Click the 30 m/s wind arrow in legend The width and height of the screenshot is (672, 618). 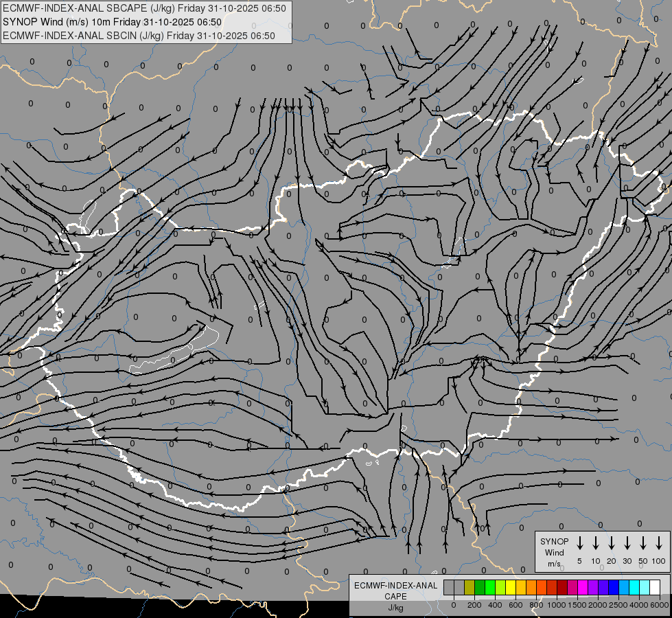coord(627,542)
